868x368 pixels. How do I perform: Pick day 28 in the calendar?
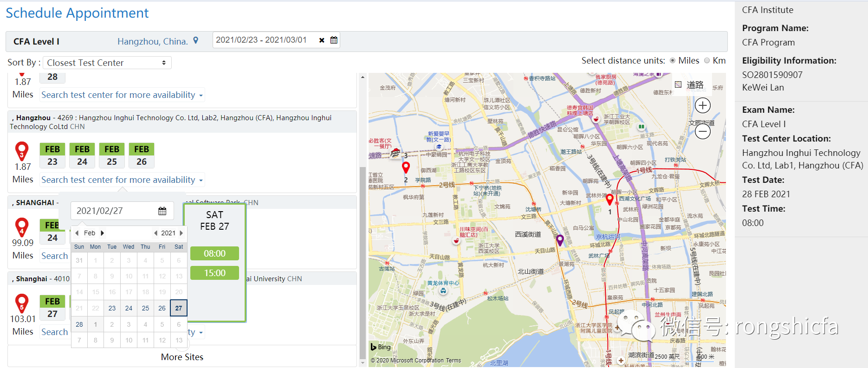tap(79, 324)
